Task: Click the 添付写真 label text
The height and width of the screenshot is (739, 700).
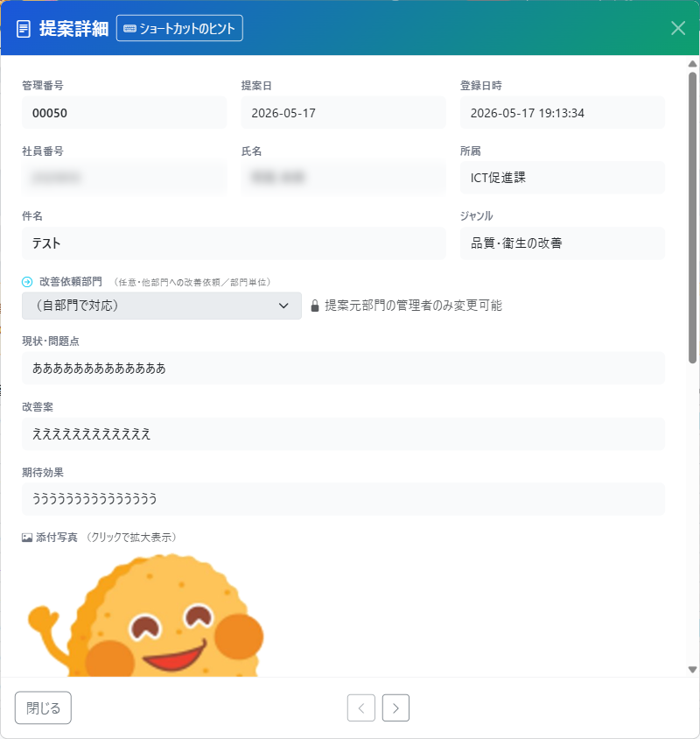Action: 57,538
